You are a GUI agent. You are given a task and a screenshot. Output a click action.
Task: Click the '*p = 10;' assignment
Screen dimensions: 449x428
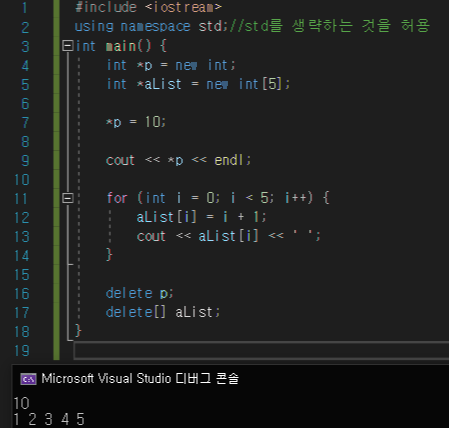[136, 122]
